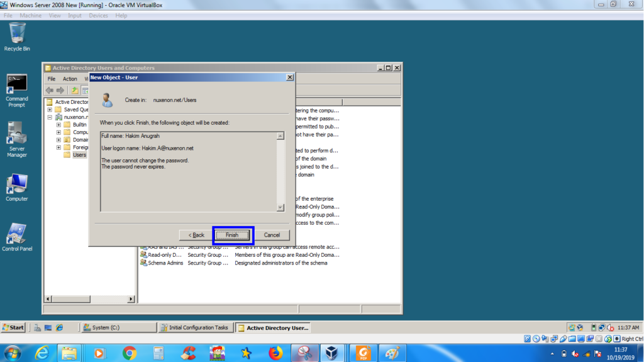
Task: Open VirtualBox File menu
Action: click(8, 16)
